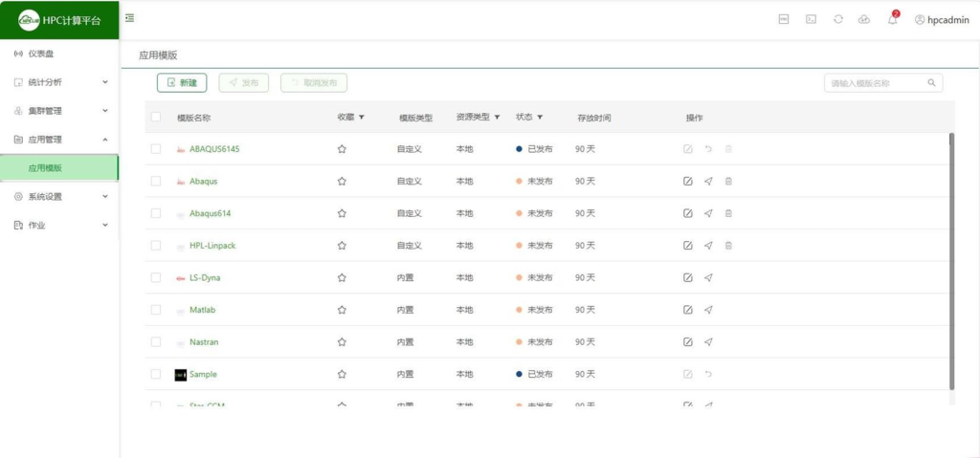Click the refresh sync icon in top bar
The height and width of the screenshot is (458, 980).
[838, 19]
